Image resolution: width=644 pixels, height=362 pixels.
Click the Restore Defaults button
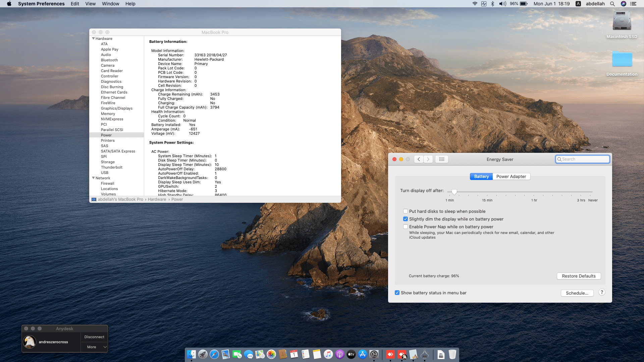click(x=579, y=276)
